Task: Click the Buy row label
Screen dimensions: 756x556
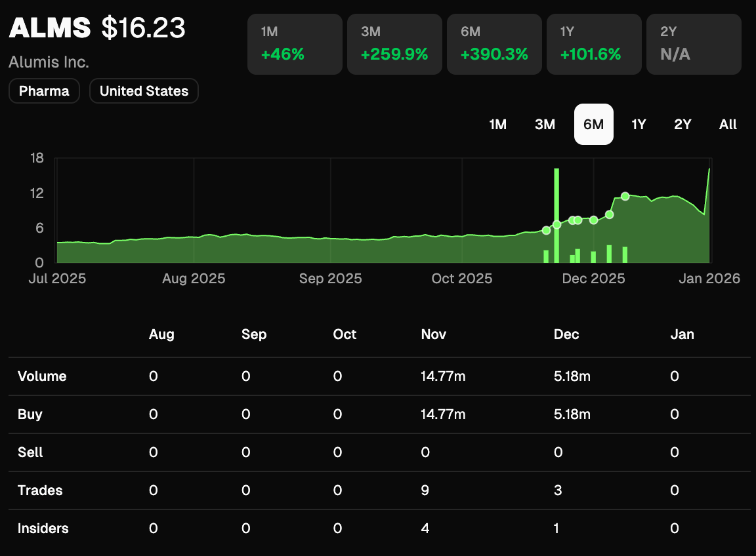Action: (30, 414)
